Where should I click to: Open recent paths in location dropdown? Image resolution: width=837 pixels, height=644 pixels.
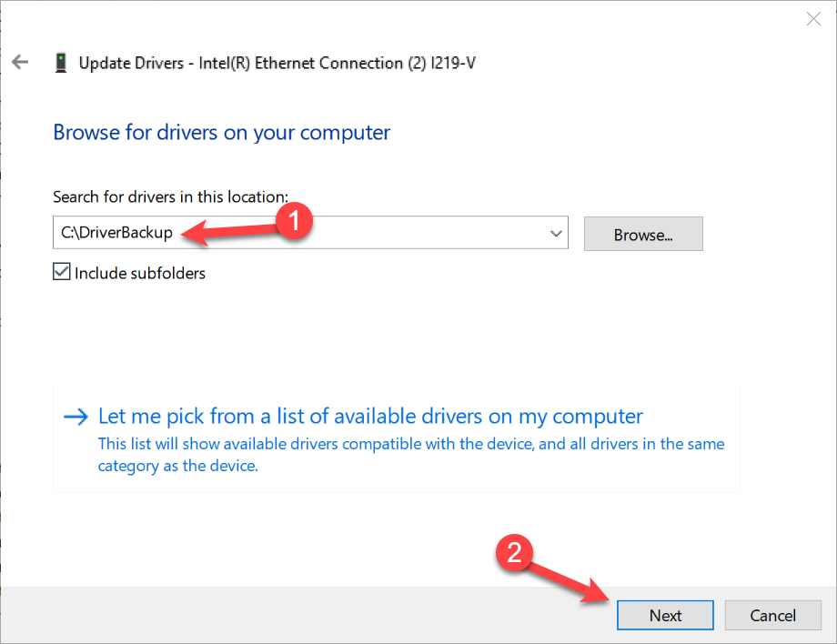[x=555, y=233]
